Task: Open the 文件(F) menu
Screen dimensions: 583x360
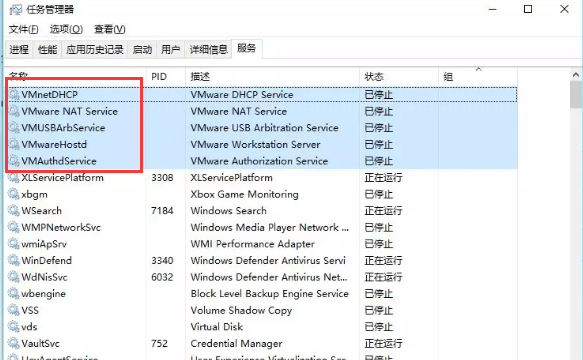Action: [x=23, y=29]
